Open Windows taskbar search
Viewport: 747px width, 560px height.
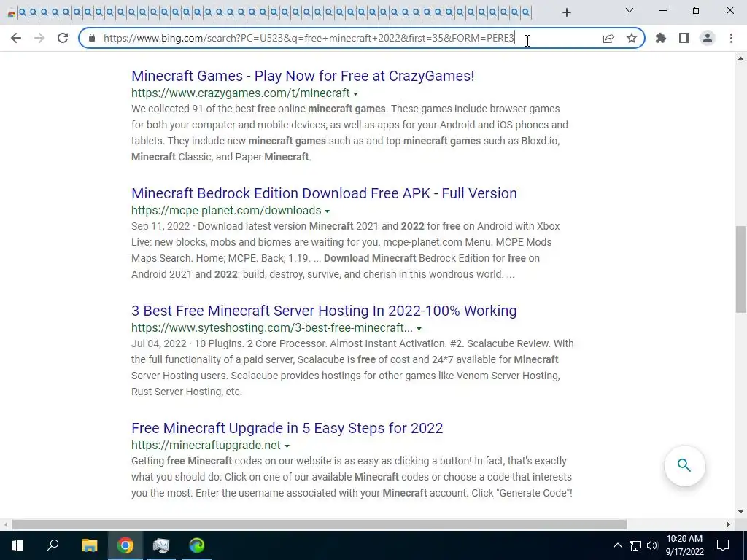53,545
